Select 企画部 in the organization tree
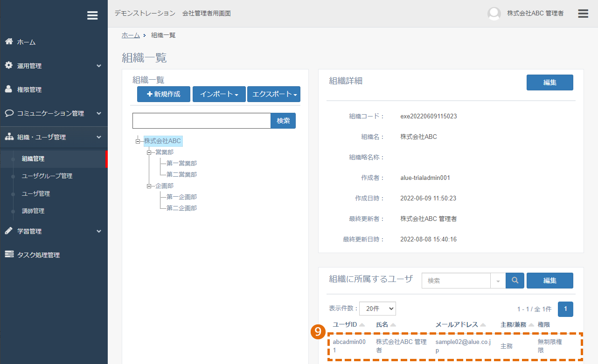This screenshot has width=598, height=364. coord(164,185)
